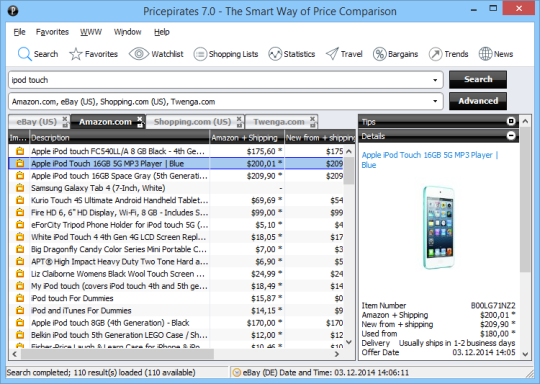Open the Bargains percent icon
The width and height of the screenshot is (540, 384).
[x=380, y=54]
